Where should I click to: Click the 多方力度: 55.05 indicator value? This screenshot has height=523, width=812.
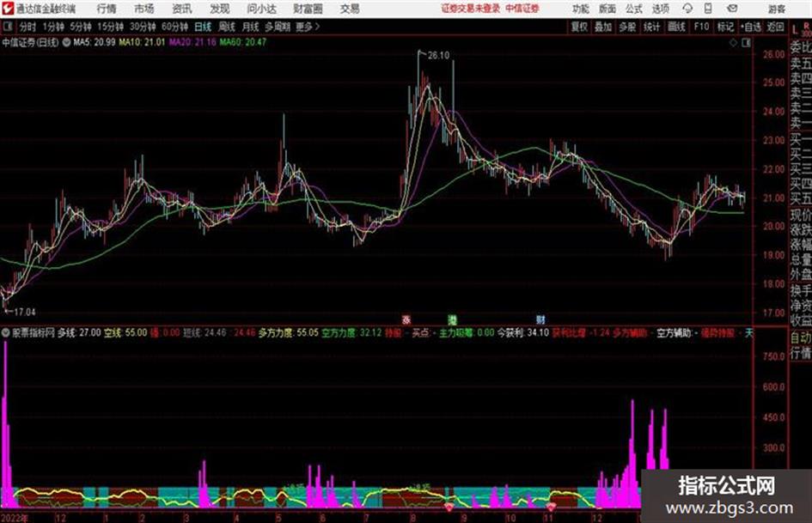tap(289, 332)
